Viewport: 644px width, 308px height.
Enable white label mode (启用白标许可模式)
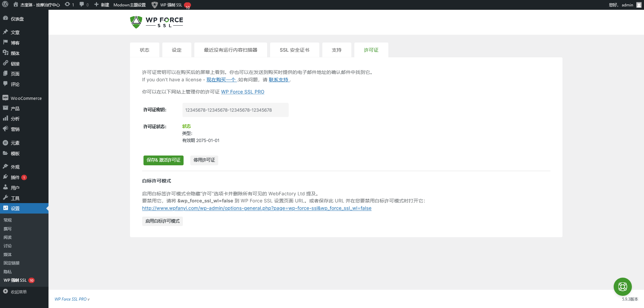click(x=162, y=221)
